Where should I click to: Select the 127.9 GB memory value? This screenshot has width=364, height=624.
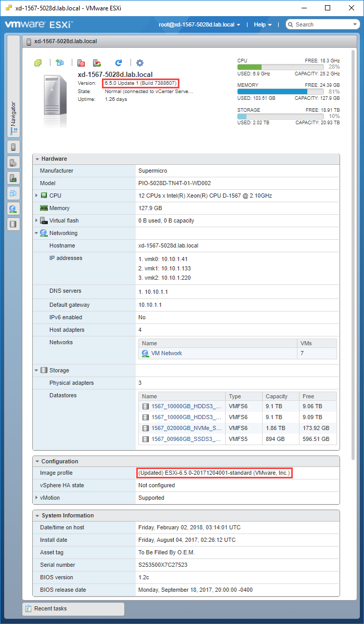click(x=150, y=208)
